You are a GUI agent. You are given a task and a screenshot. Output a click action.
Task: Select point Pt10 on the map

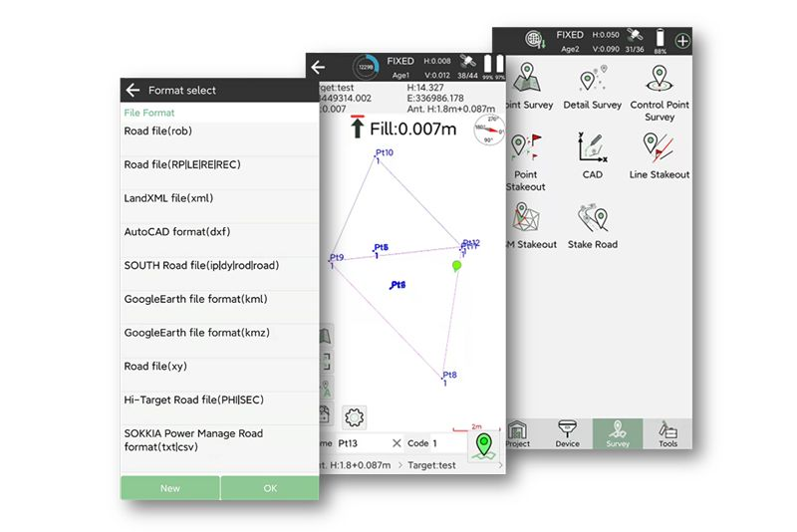(x=384, y=154)
